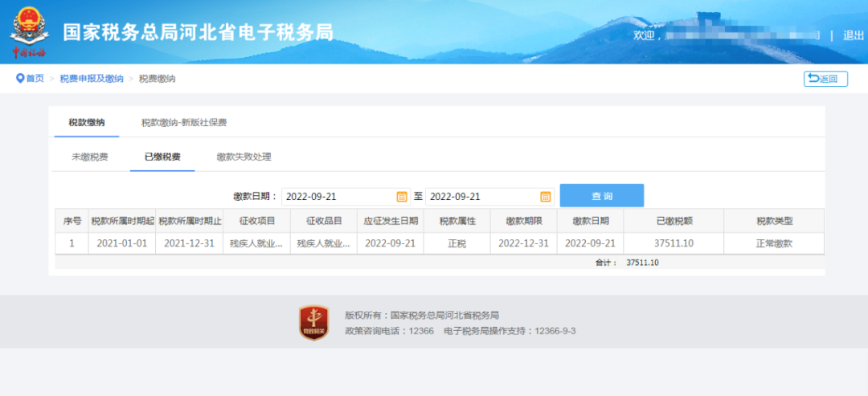Select the 已缴税费 sub-tab
The width and height of the screenshot is (868, 396).
(162, 157)
